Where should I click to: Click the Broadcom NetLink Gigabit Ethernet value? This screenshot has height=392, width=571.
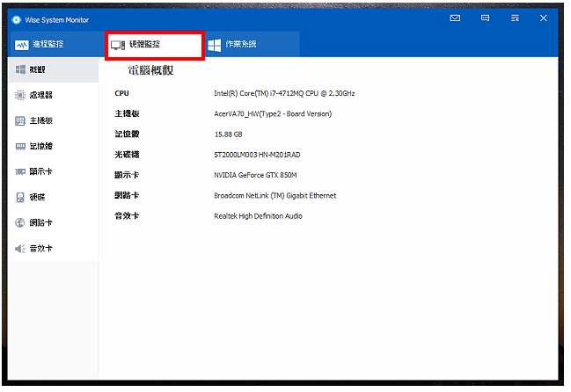pyautogui.click(x=275, y=196)
